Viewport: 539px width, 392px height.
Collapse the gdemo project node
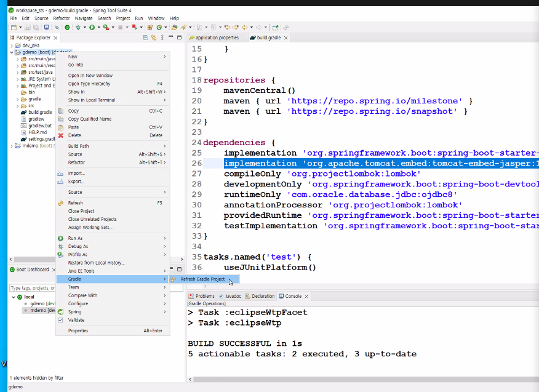click(11, 52)
